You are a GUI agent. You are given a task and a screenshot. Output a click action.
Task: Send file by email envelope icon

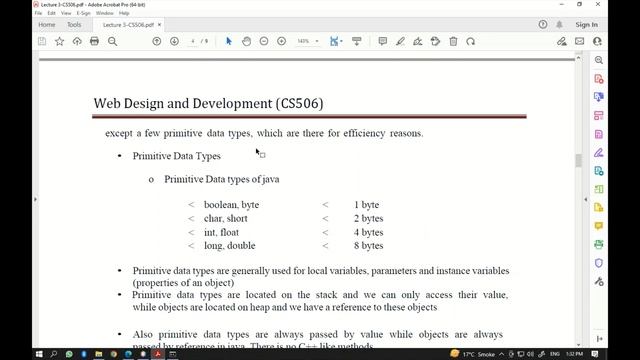580,41
